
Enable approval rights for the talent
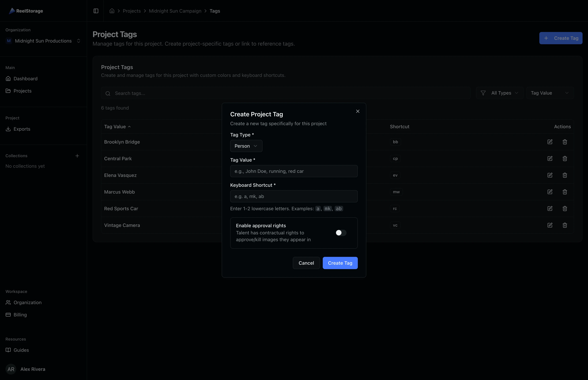coord(341,233)
